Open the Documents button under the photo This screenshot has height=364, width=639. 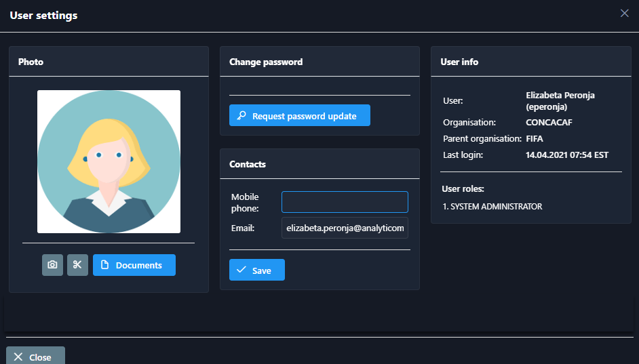coord(134,265)
